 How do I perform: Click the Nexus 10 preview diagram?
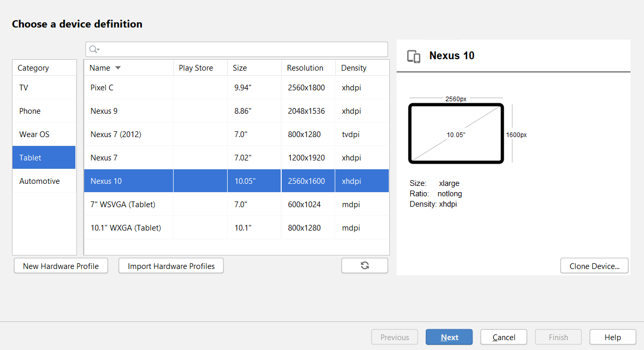click(456, 134)
